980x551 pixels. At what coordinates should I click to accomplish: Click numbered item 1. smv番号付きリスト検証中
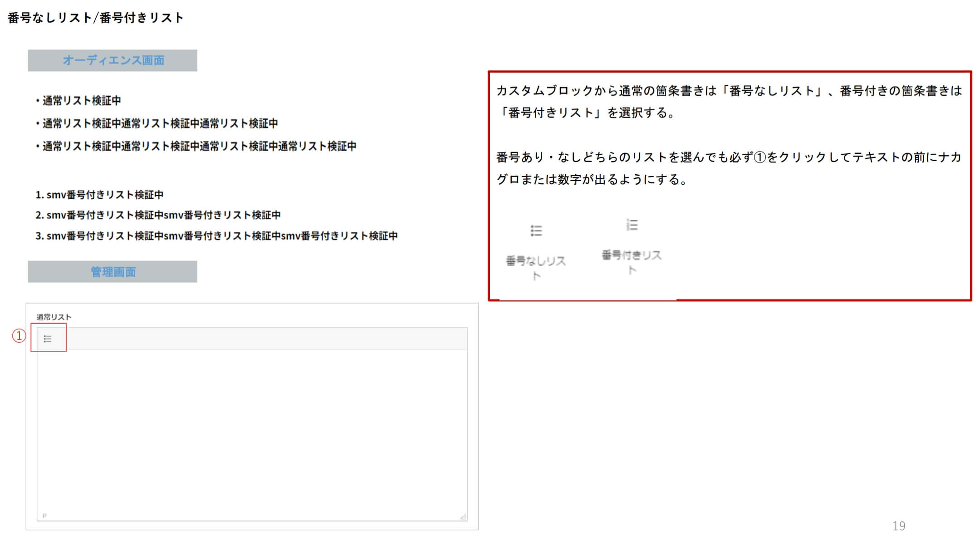click(99, 195)
